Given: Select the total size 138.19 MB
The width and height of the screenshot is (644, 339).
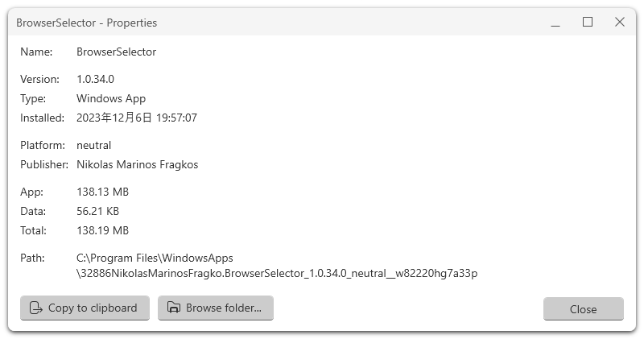Looking at the screenshot, I should click(103, 230).
